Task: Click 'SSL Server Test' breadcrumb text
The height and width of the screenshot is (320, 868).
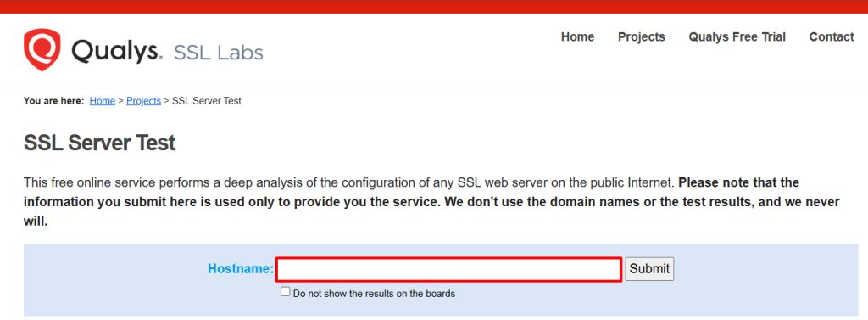Action: (207, 101)
